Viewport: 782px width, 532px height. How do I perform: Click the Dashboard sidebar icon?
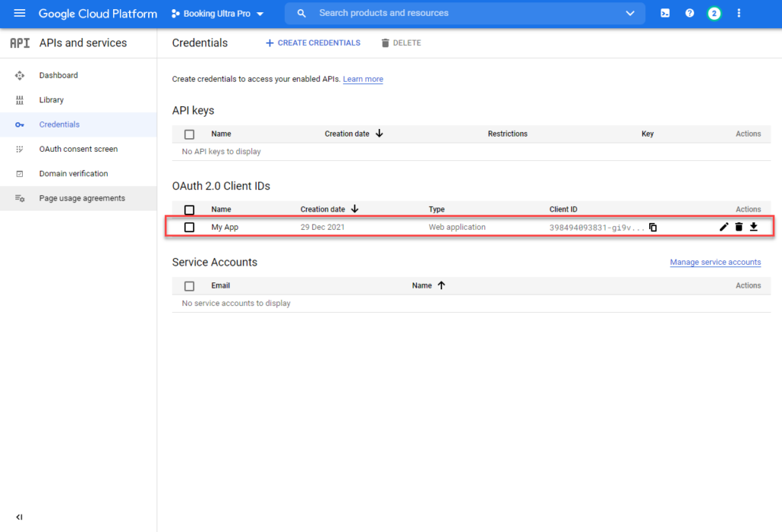(x=19, y=76)
